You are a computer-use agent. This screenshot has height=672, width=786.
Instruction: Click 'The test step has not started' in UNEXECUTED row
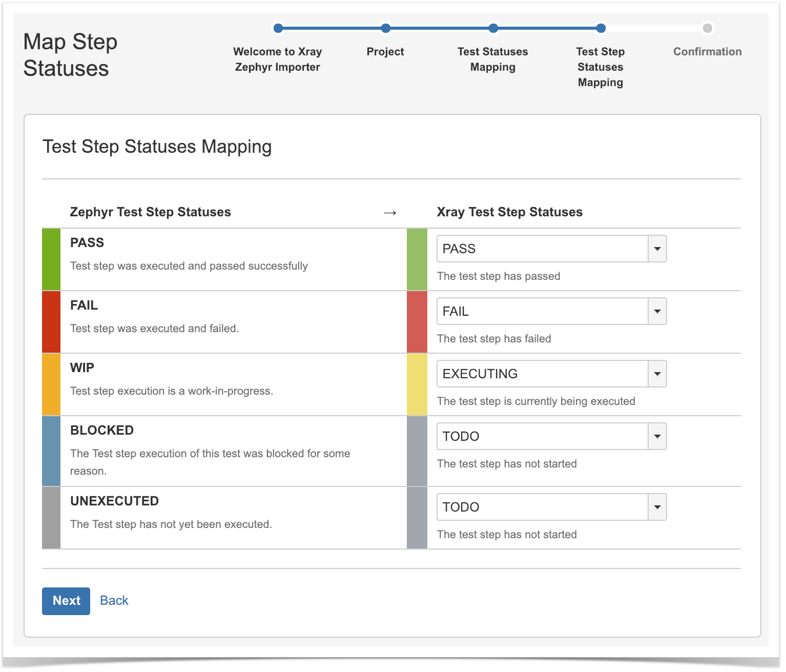(507, 535)
